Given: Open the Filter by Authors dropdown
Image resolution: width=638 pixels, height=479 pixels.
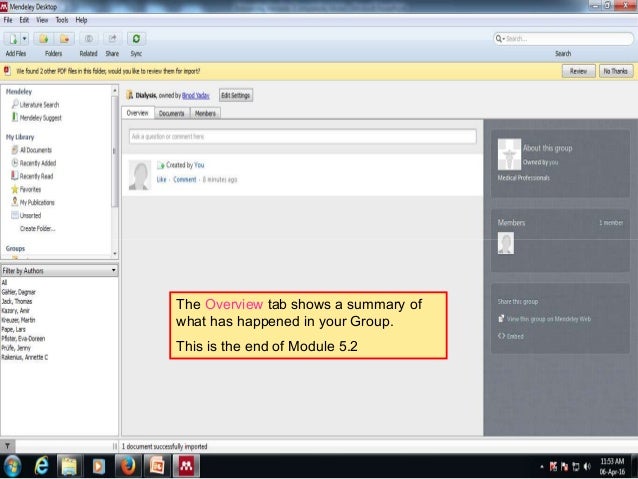Looking at the screenshot, I should tap(59, 271).
